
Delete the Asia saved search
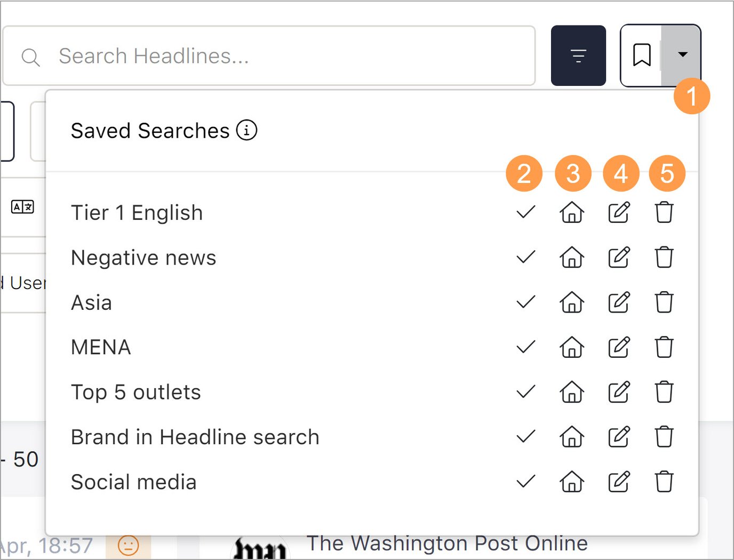[665, 302]
